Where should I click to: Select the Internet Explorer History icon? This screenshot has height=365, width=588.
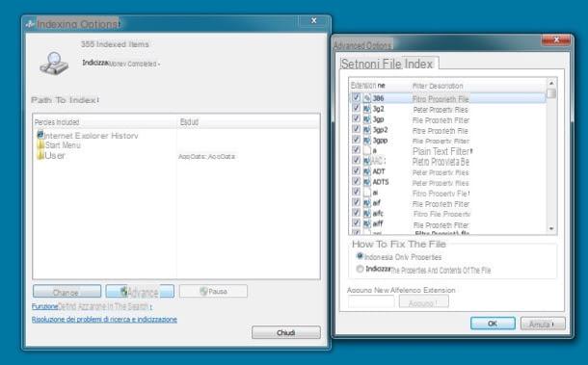pos(40,135)
